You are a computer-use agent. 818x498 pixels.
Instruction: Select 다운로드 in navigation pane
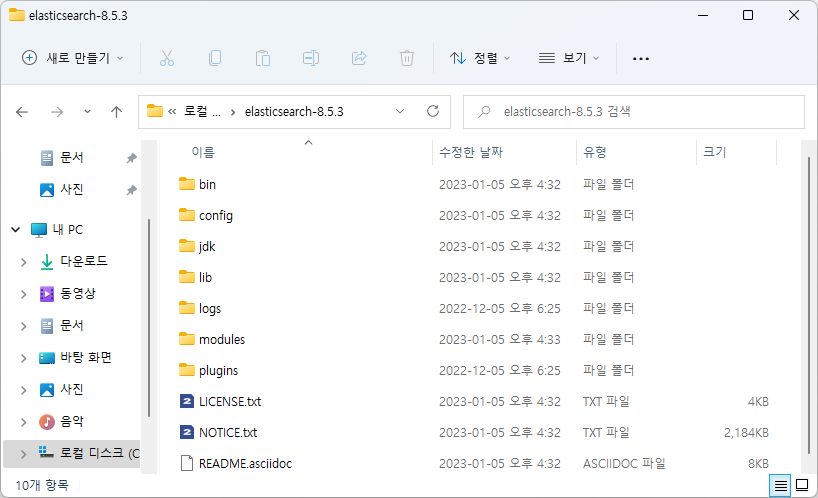[x=83, y=261]
